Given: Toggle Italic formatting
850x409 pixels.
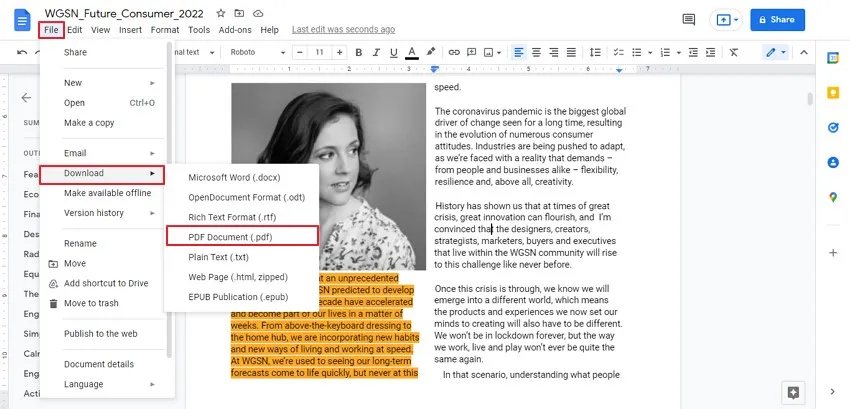Looking at the screenshot, I should pyautogui.click(x=376, y=53).
